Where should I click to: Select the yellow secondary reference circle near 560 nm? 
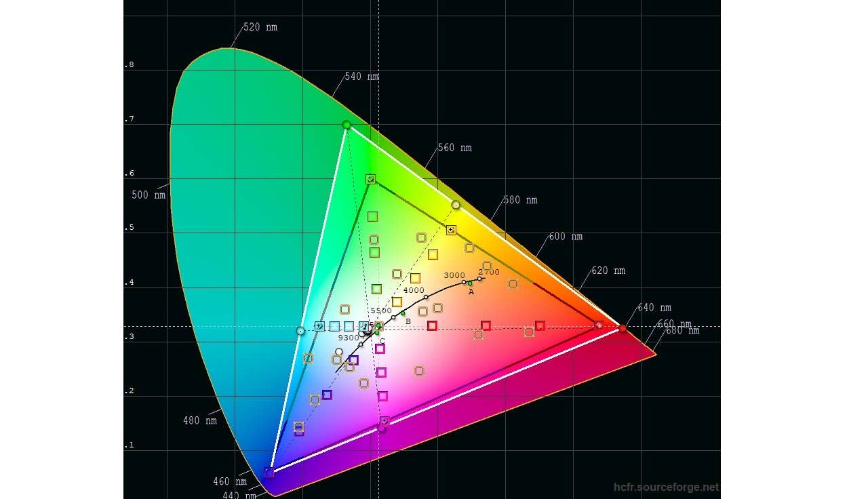456,205
